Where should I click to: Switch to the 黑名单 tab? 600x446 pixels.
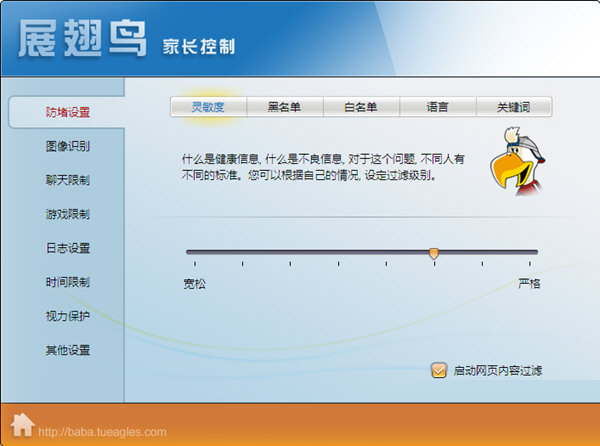point(285,107)
